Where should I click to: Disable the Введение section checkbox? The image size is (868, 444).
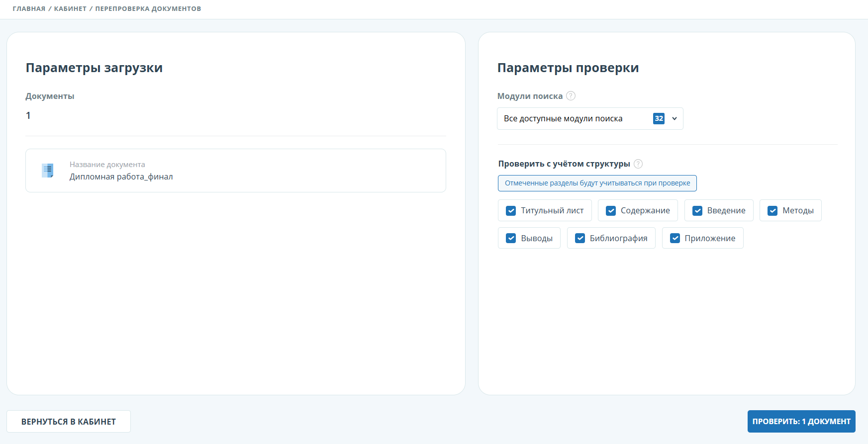[x=697, y=211]
